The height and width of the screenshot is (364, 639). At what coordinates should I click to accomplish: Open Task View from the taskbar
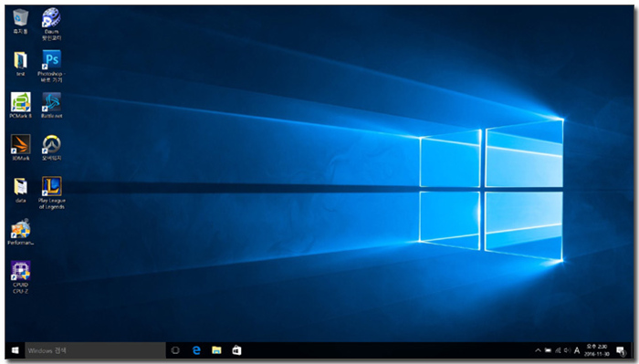175,350
